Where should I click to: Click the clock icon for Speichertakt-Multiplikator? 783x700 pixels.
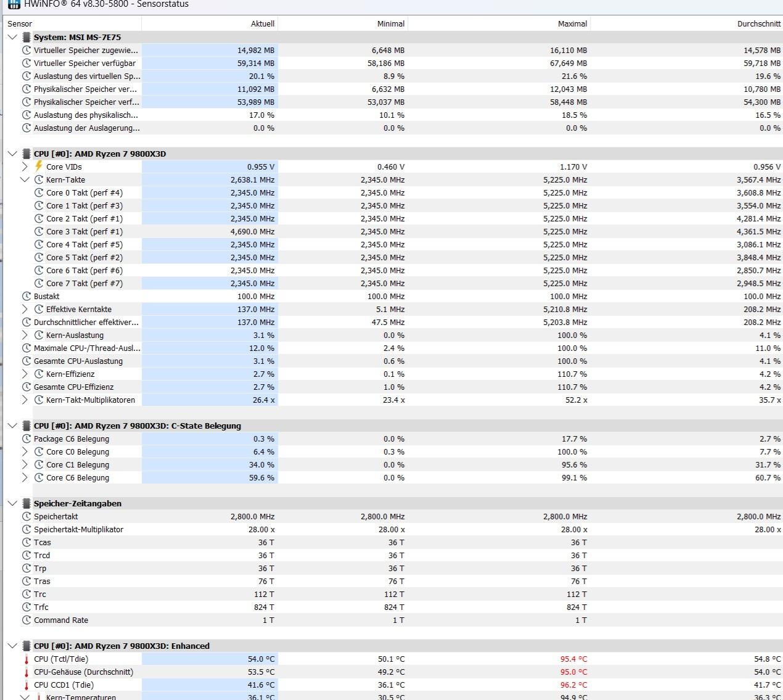pyautogui.click(x=27, y=529)
